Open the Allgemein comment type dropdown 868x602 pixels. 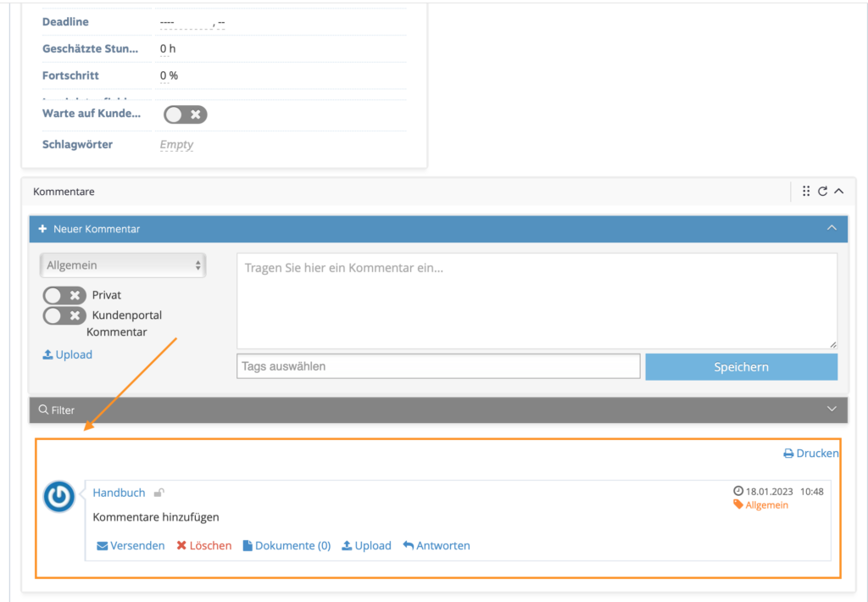click(x=123, y=265)
